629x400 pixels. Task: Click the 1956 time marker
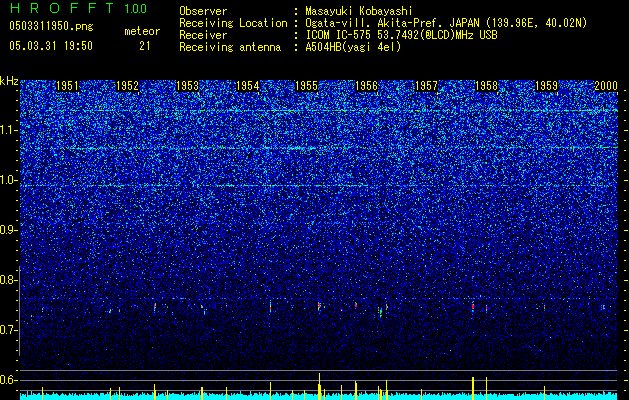[x=367, y=86]
